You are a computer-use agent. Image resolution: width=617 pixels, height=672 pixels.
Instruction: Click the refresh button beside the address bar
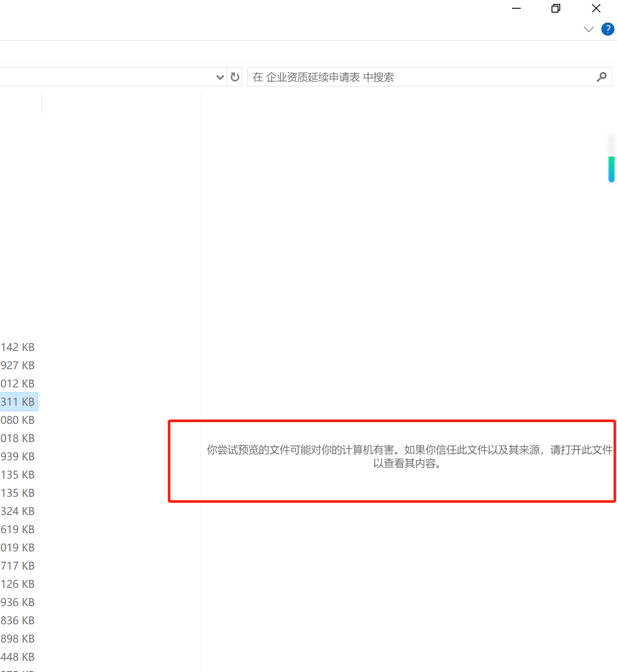click(x=235, y=77)
